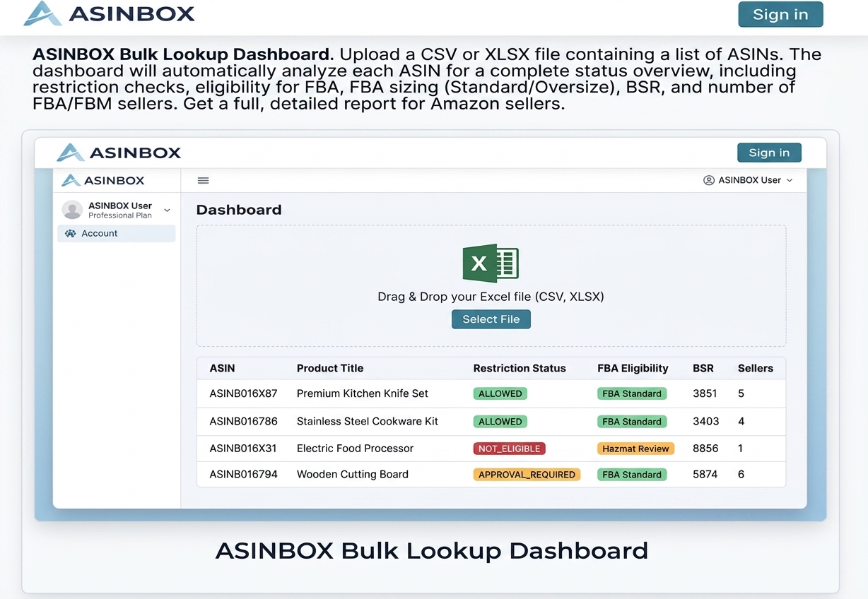Viewport: 868px width, 599px height.
Task: Click Electric Food Processor title
Action: point(355,449)
